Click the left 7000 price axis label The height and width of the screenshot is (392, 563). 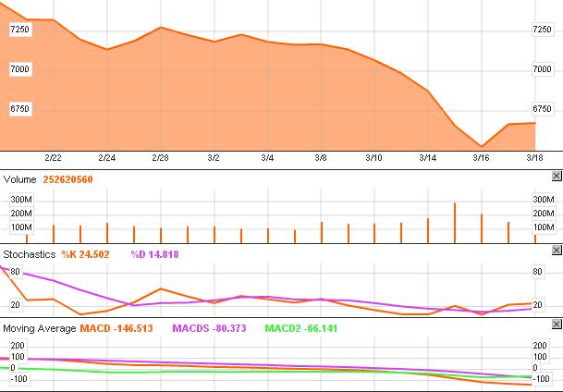19,69
